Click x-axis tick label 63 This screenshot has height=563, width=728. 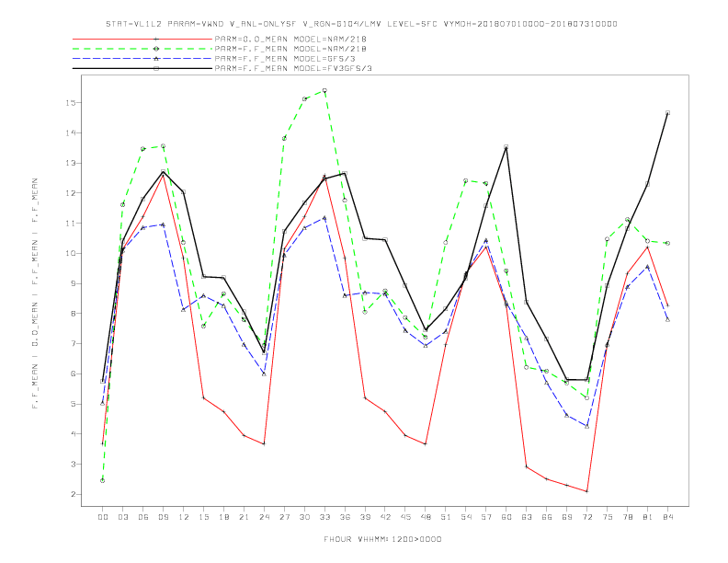527,517
